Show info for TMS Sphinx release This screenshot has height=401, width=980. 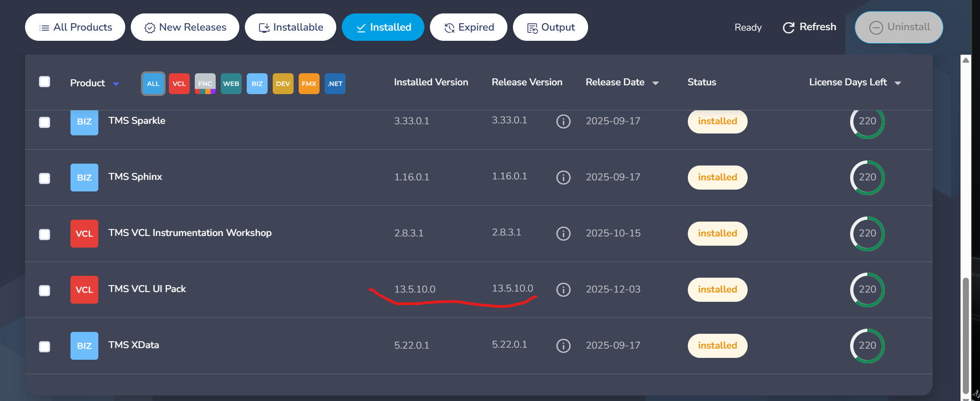(563, 178)
